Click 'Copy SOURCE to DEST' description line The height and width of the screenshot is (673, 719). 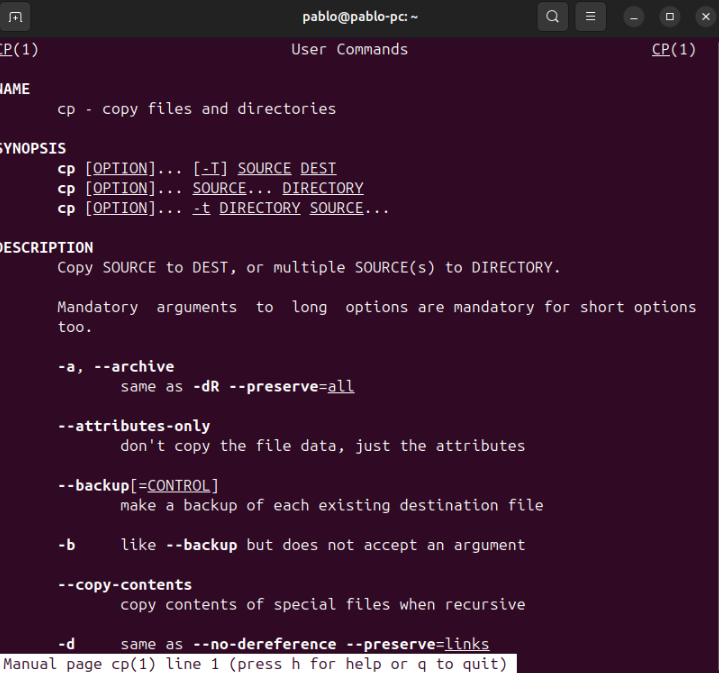[309, 267]
